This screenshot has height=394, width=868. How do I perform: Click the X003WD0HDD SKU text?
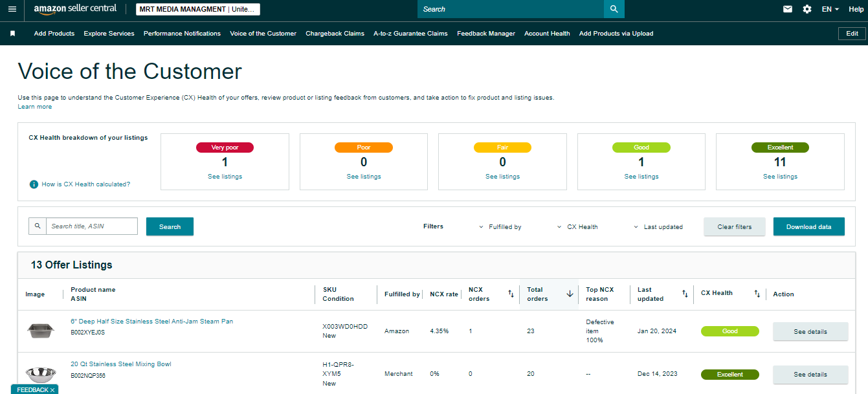point(345,327)
